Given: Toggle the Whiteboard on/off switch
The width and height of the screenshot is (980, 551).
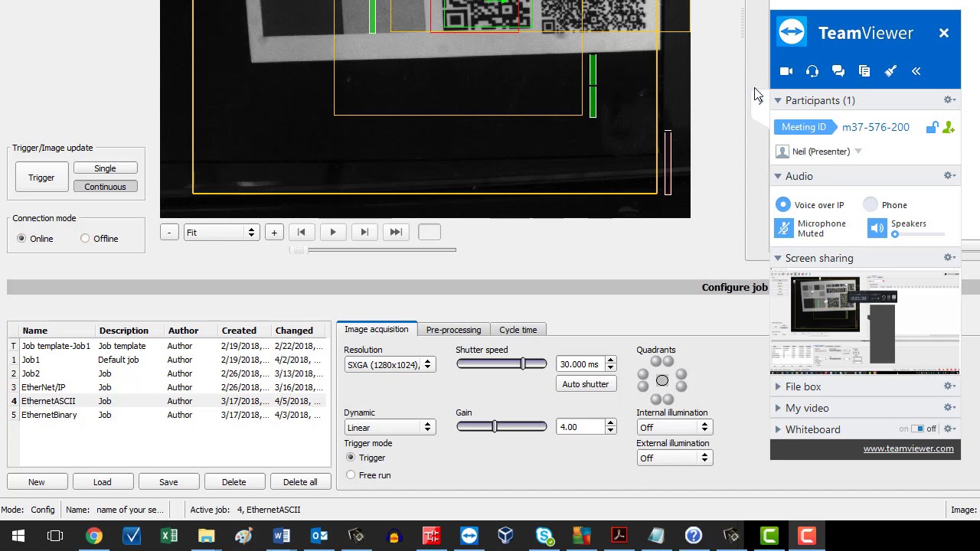Looking at the screenshot, I should pos(918,429).
